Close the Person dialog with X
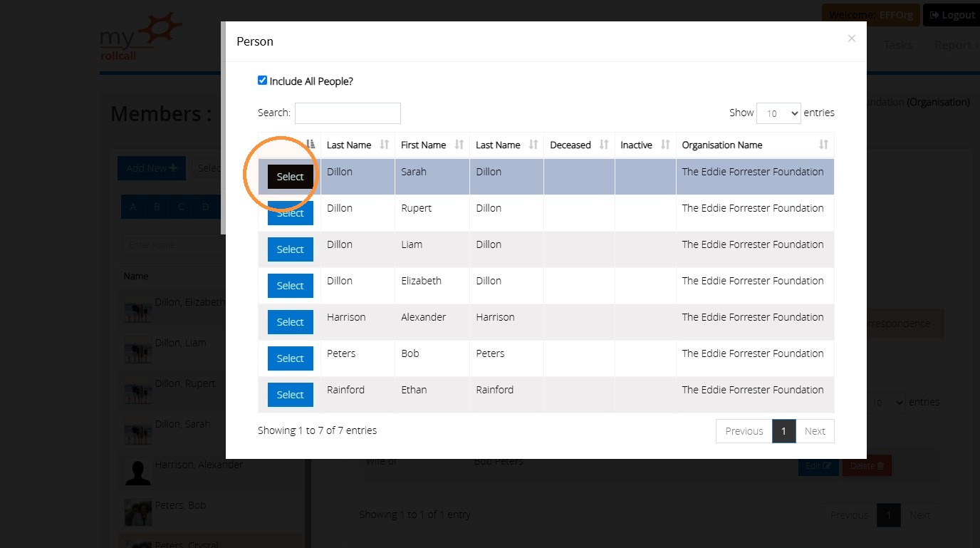Viewport: 980px width, 548px height. (851, 38)
